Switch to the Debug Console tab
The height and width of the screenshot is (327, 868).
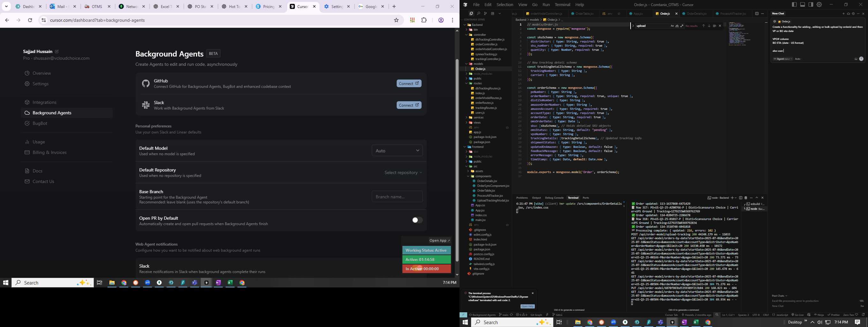click(554, 198)
